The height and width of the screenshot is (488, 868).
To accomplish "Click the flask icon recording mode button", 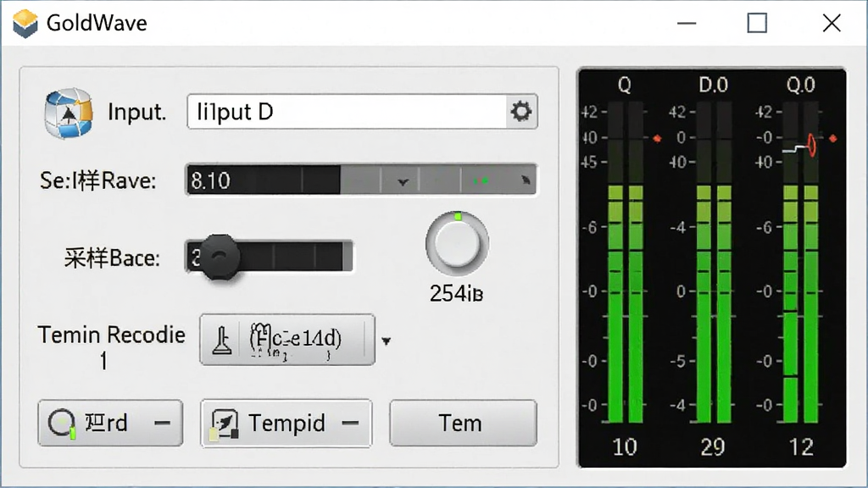I will 287,340.
